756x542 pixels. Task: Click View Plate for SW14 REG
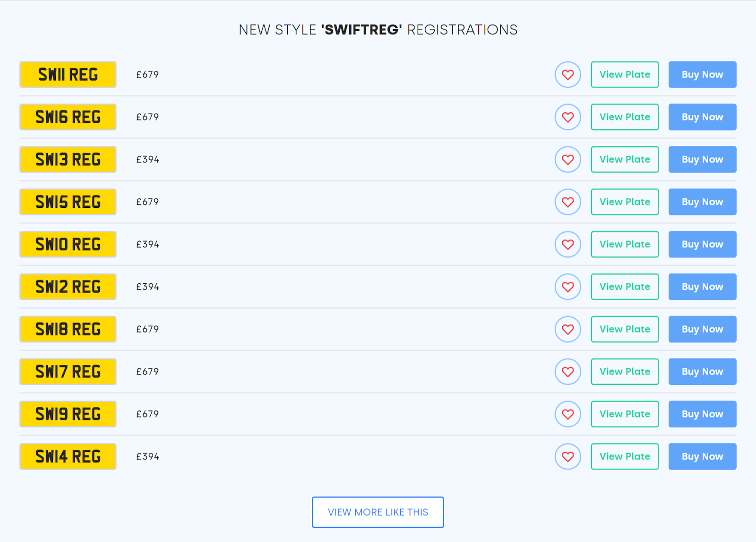click(x=625, y=457)
